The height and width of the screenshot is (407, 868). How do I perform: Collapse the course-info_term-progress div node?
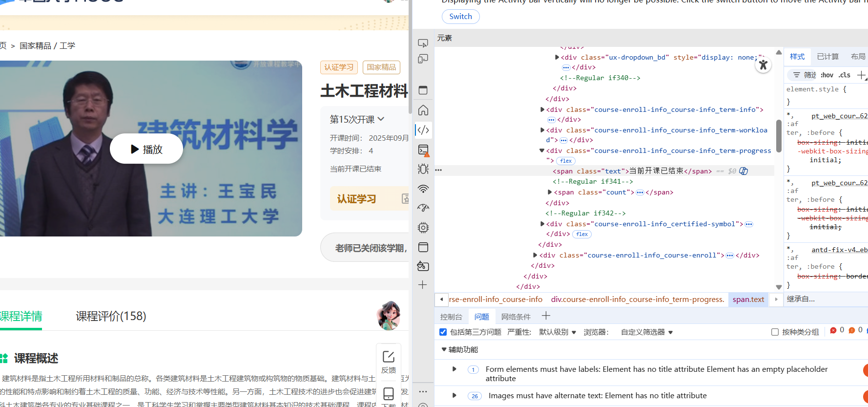[x=542, y=150]
